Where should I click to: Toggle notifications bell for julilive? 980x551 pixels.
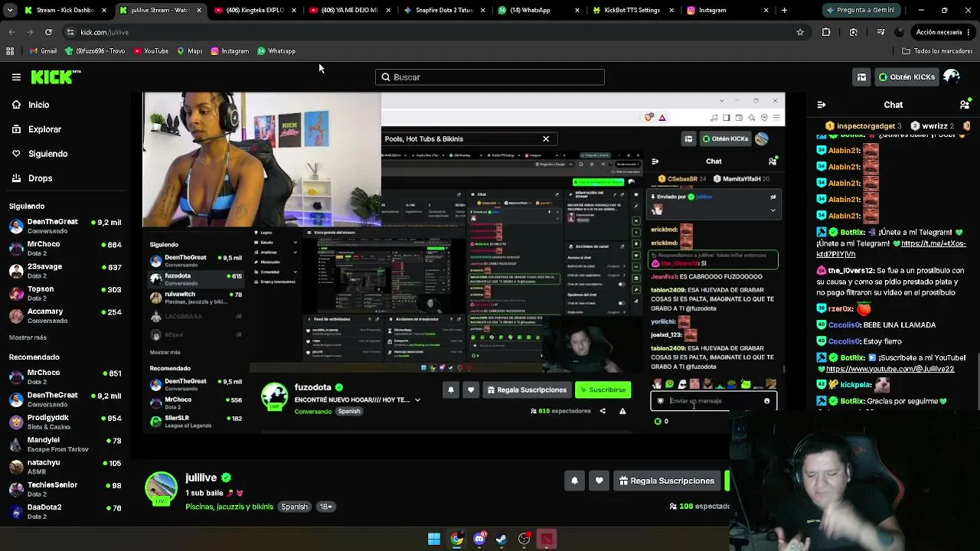click(574, 481)
